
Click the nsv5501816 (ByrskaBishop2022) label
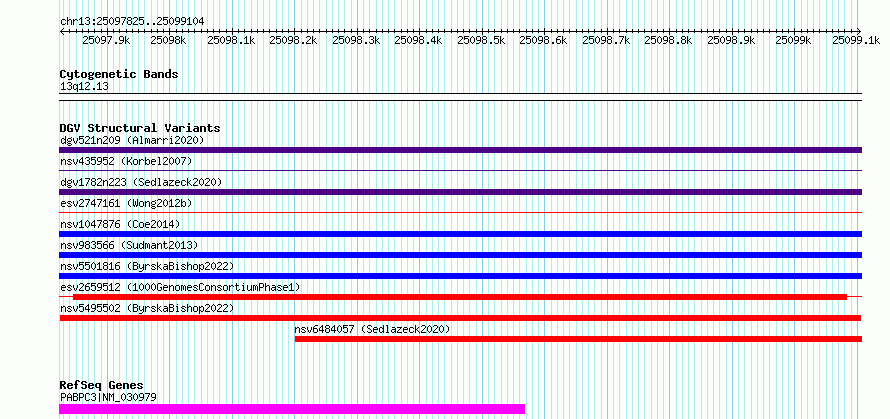(x=147, y=266)
